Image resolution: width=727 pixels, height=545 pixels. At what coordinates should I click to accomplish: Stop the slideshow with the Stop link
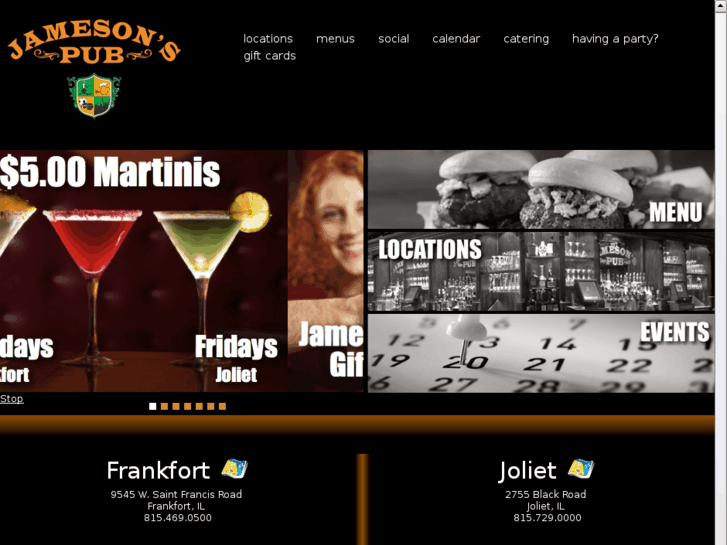click(12, 399)
